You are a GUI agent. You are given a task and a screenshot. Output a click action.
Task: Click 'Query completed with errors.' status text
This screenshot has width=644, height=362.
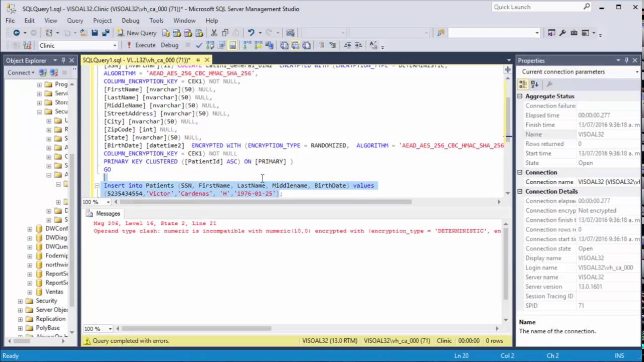131,341
